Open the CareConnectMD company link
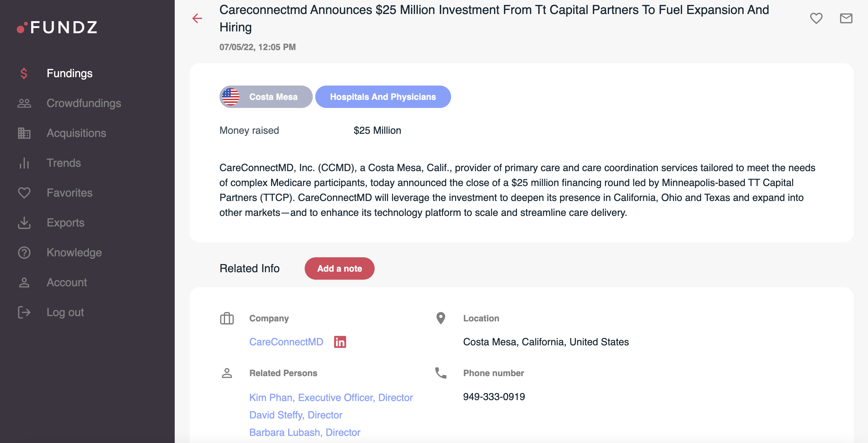The width and height of the screenshot is (868, 443). click(286, 342)
